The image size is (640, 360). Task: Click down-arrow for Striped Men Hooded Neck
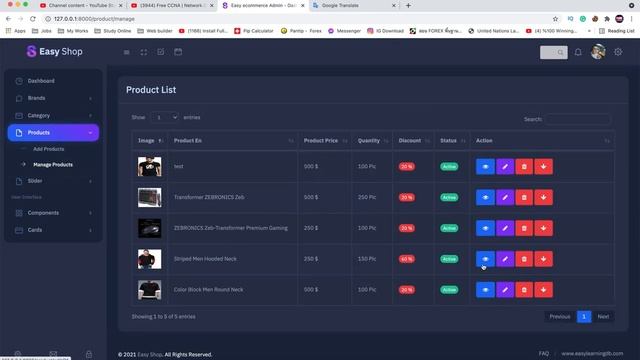(x=543, y=259)
